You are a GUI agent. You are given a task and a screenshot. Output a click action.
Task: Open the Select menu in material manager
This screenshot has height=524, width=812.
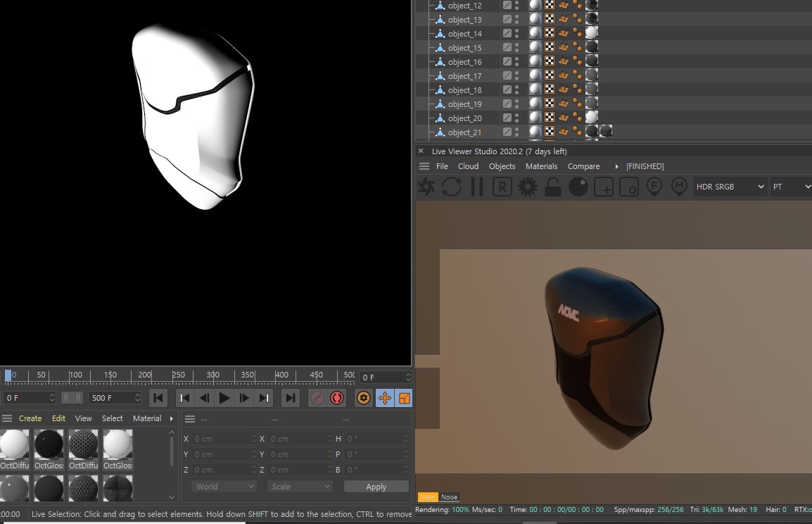click(x=113, y=418)
